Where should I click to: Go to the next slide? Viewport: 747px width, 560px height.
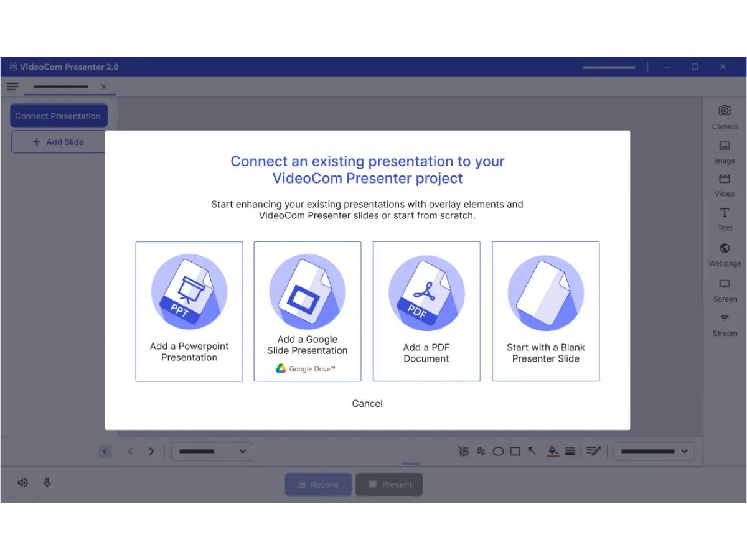151,452
